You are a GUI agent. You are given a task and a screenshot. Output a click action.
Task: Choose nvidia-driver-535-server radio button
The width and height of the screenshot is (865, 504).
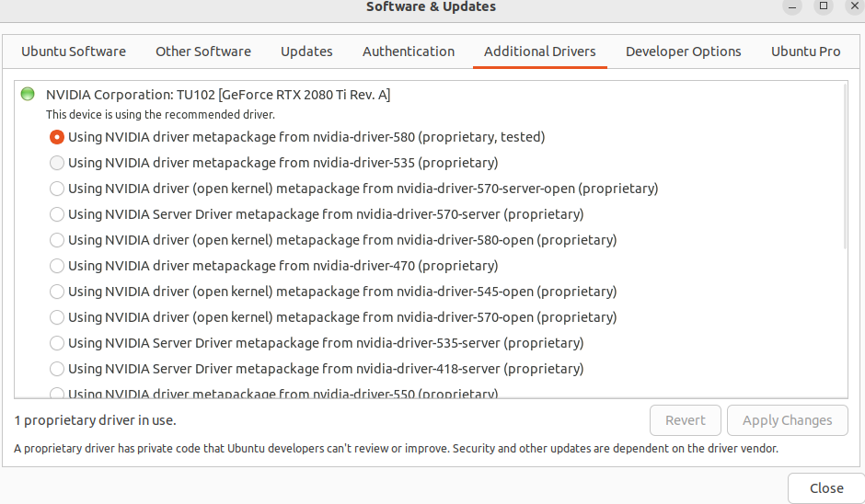tap(57, 343)
